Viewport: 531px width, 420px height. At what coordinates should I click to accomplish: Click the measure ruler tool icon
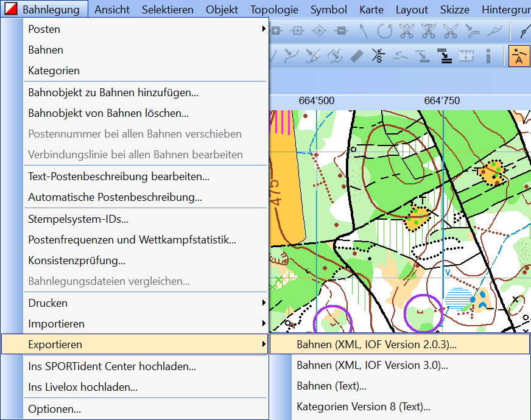click(x=466, y=57)
